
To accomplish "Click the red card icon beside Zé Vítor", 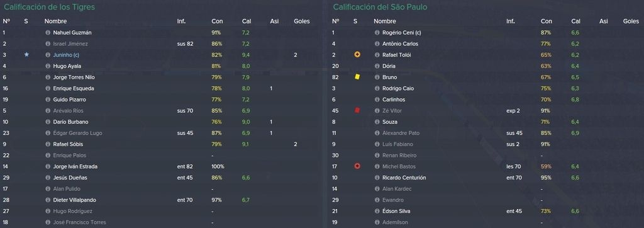I will pyautogui.click(x=357, y=110).
